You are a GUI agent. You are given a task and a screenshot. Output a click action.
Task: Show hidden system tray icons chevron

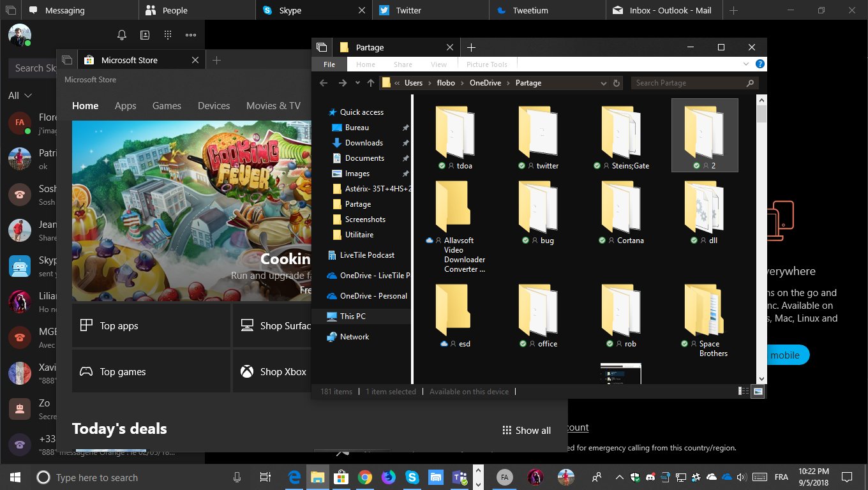coord(618,477)
